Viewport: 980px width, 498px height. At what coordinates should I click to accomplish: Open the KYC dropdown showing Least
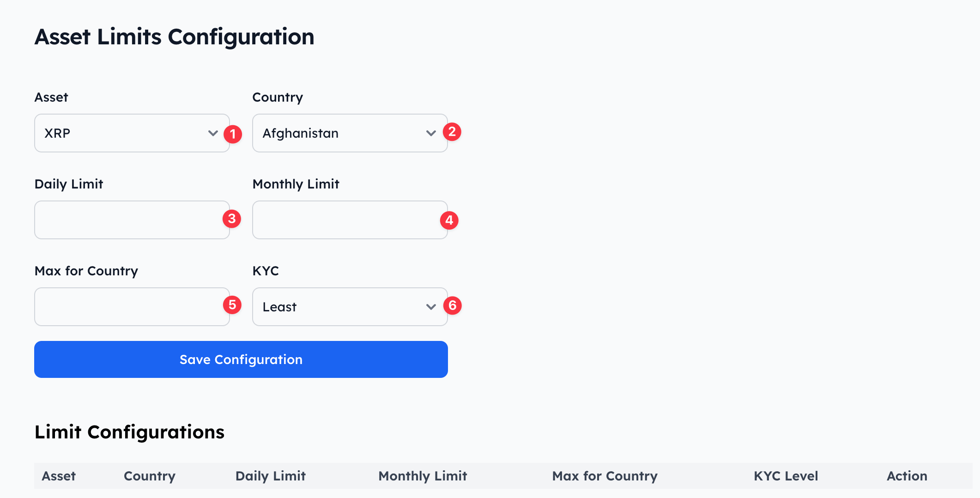[350, 306]
